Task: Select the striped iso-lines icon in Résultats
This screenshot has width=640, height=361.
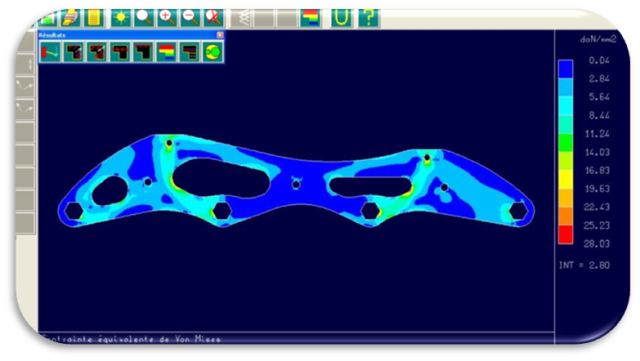Action: point(190,52)
